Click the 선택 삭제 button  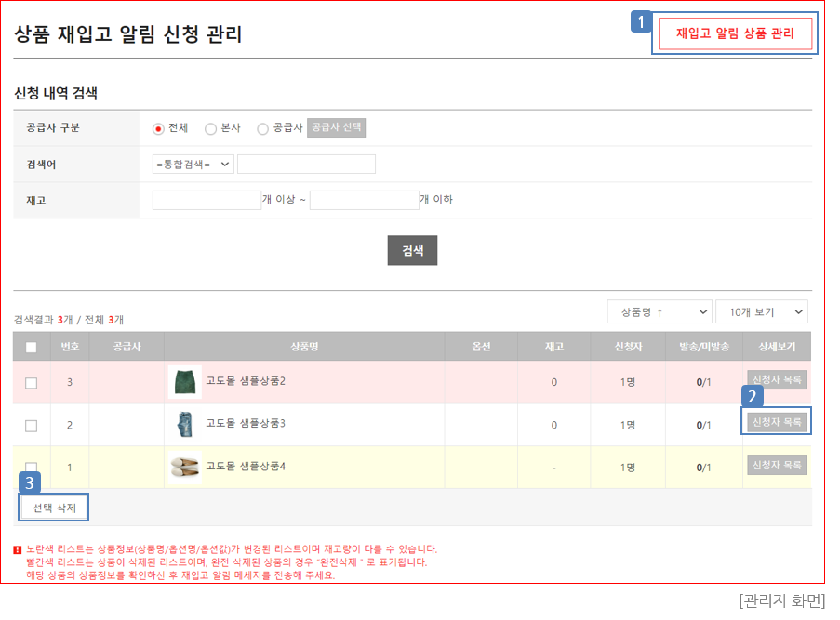tap(54, 508)
